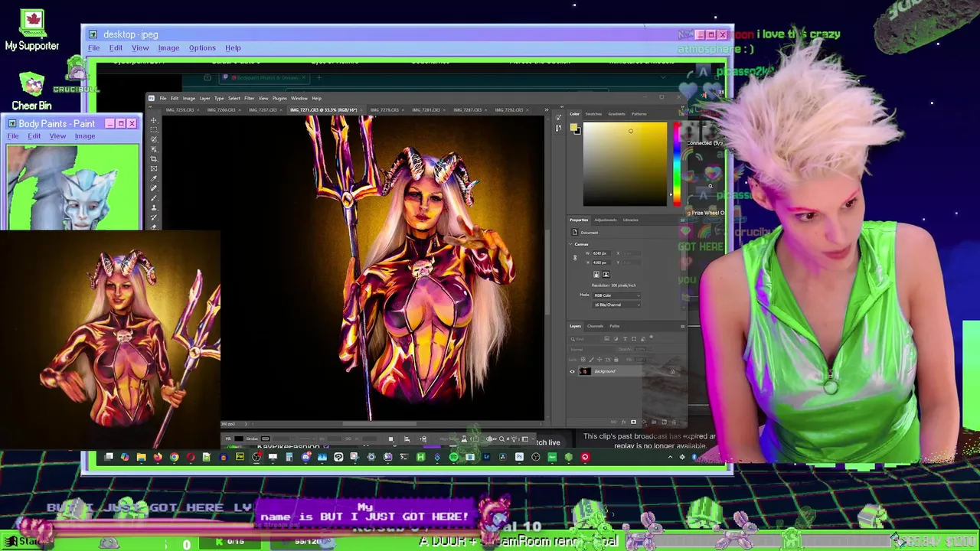Click the Background layer thumbnail
The height and width of the screenshot is (551, 980).
(585, 371)
